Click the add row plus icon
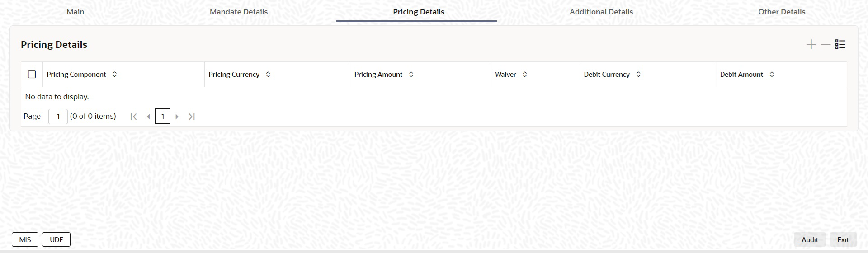 tap(811, 44)
